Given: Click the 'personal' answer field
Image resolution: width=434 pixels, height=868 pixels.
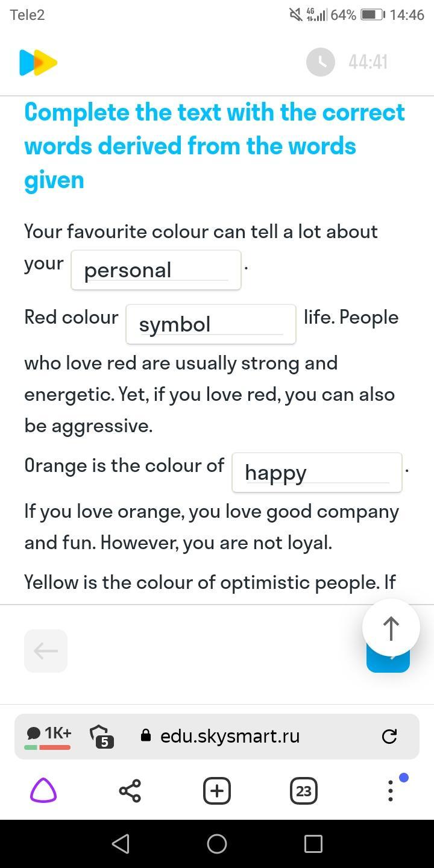Looking at the screenshot, I should click(x=156, y=270).
